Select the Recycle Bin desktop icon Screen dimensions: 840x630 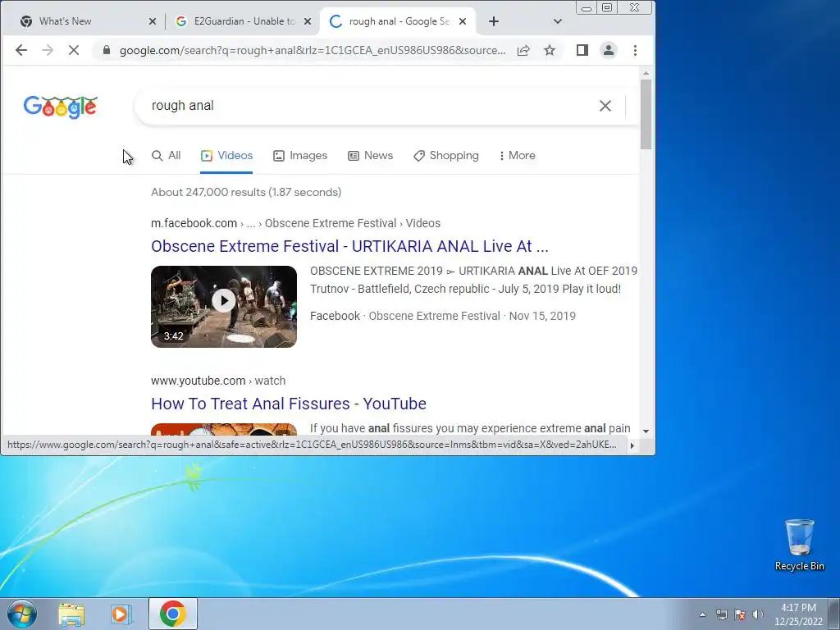[799, 545]
